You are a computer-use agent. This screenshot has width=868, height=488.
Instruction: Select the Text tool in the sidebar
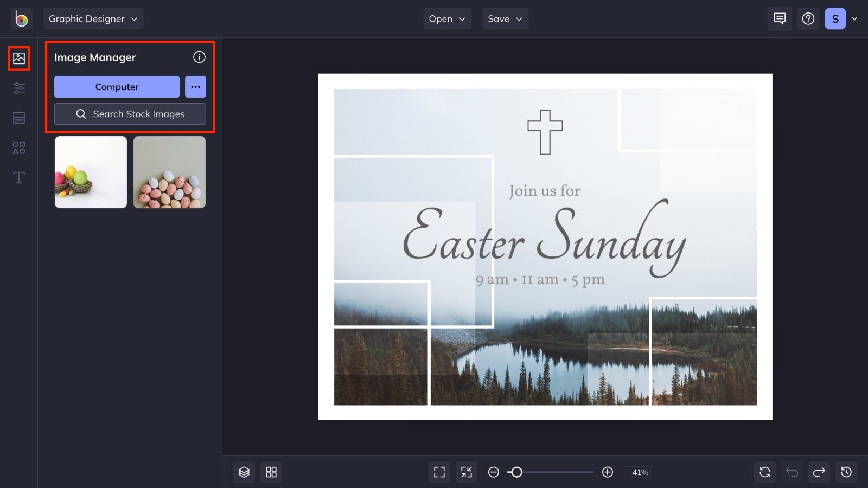click(x=18, y=177)
